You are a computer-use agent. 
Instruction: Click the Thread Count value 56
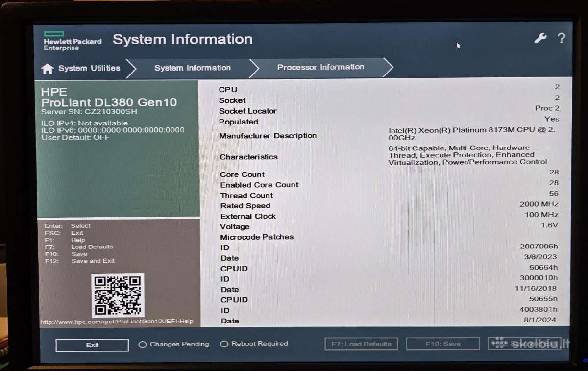[x=554, y=194]
